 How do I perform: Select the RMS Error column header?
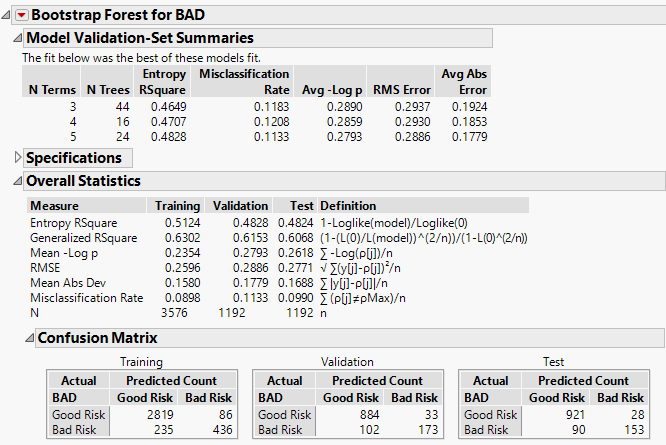pos(397,89)
